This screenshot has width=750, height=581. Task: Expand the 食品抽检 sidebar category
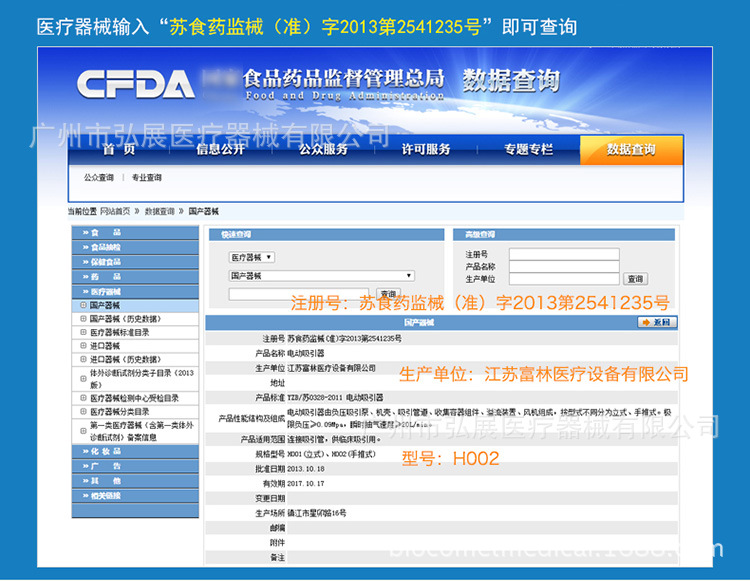tap(135, 247)
